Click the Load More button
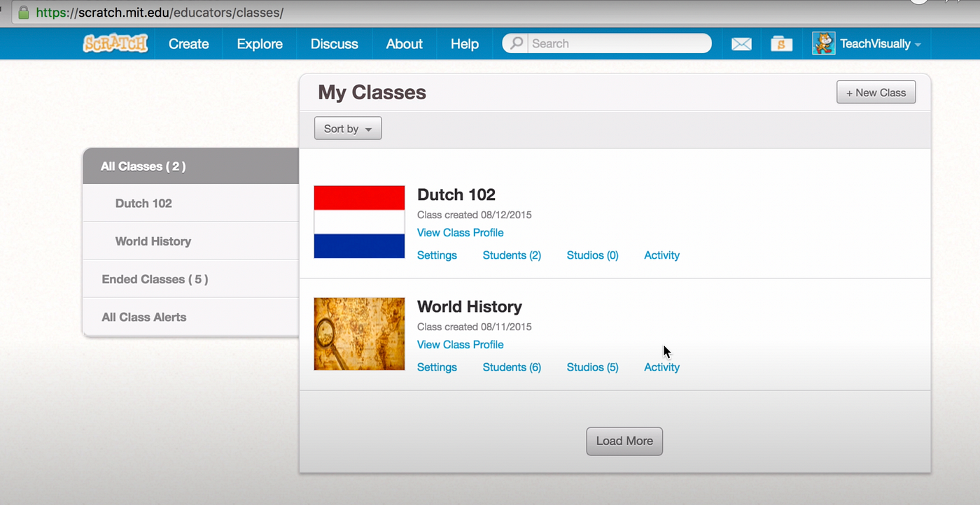The height and width of the screenshot is (505, 980). [x=624, y=441]
